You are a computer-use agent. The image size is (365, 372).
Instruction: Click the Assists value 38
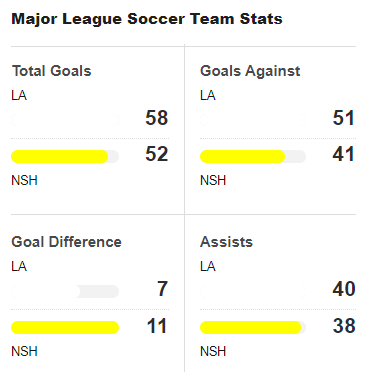coord(344,326)
